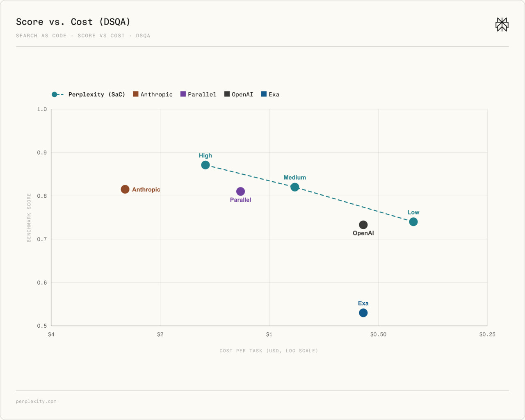Select the Low data point
525x420 pixels.
(x=413, y=221)
